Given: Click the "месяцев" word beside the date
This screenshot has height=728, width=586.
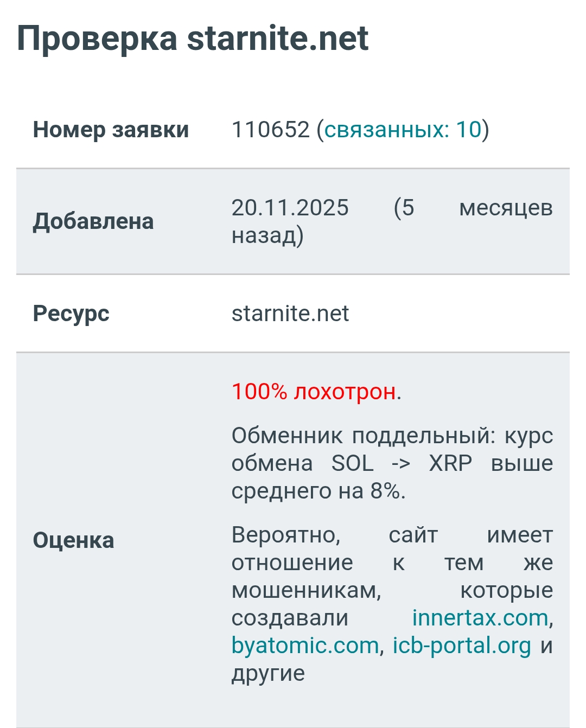Looking at the screenshot, I should 506,208.
